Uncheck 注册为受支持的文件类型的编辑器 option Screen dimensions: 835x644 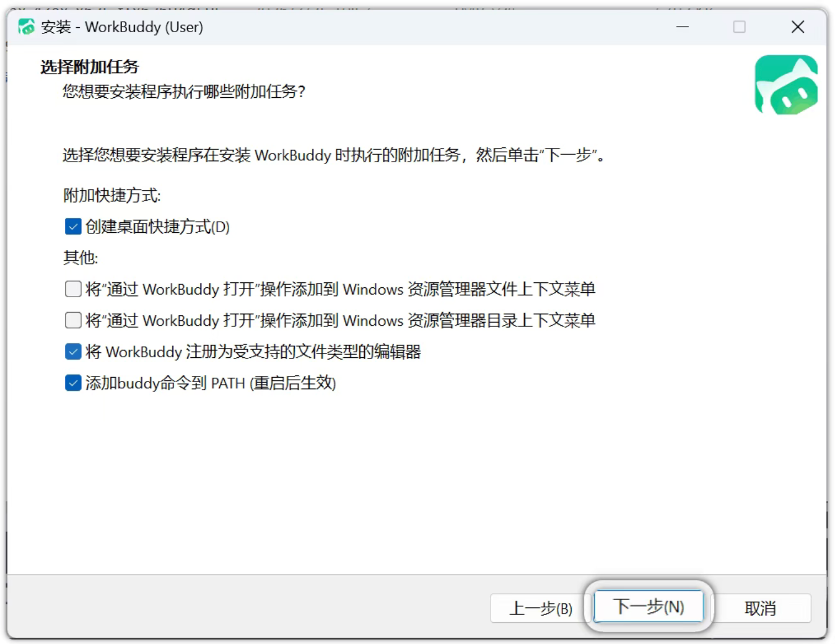(x=73, y=352)
